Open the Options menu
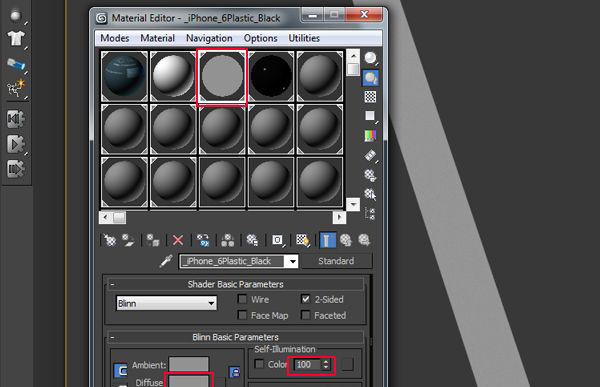Image resolution: width=600 pixels, height=387 pixels. (x=261, y=38)
